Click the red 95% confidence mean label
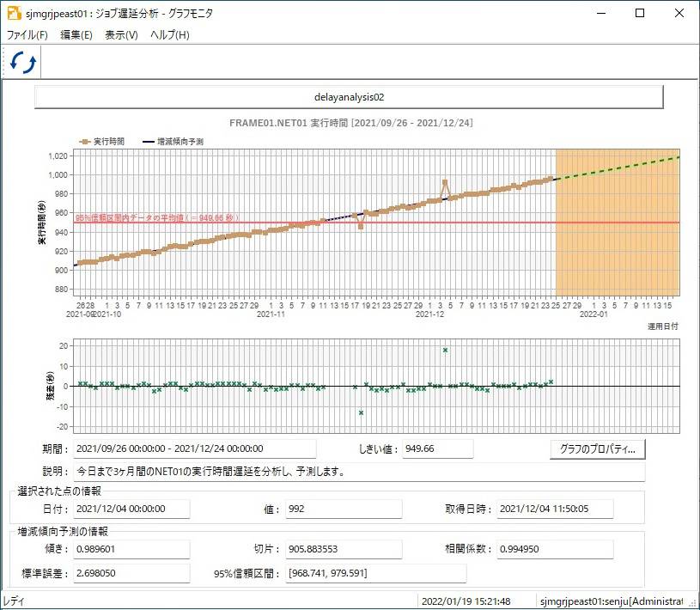This screenshot has height=610, width=700. point(157,218)
